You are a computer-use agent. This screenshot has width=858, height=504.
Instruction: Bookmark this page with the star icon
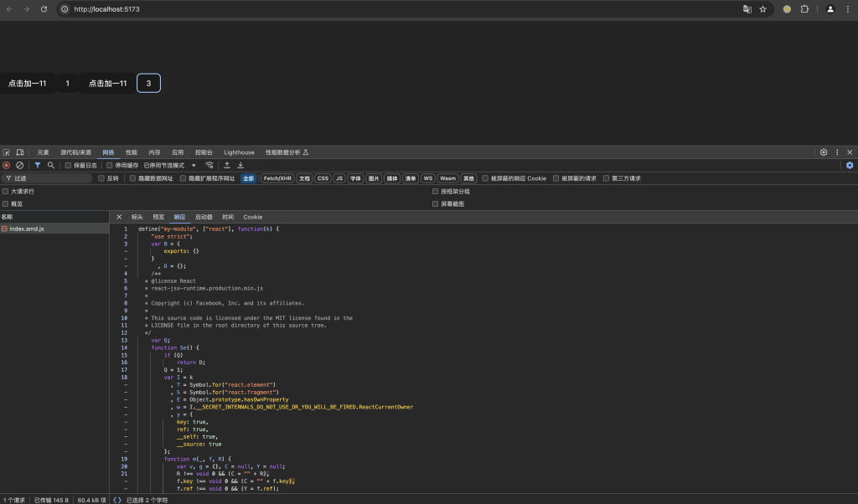click(762, 9)
